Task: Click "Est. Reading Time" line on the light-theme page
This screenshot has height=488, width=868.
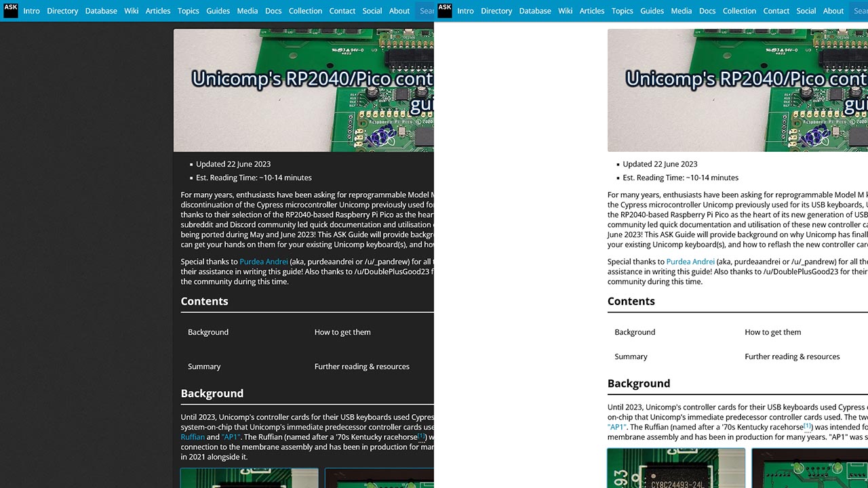Action: 680,178
